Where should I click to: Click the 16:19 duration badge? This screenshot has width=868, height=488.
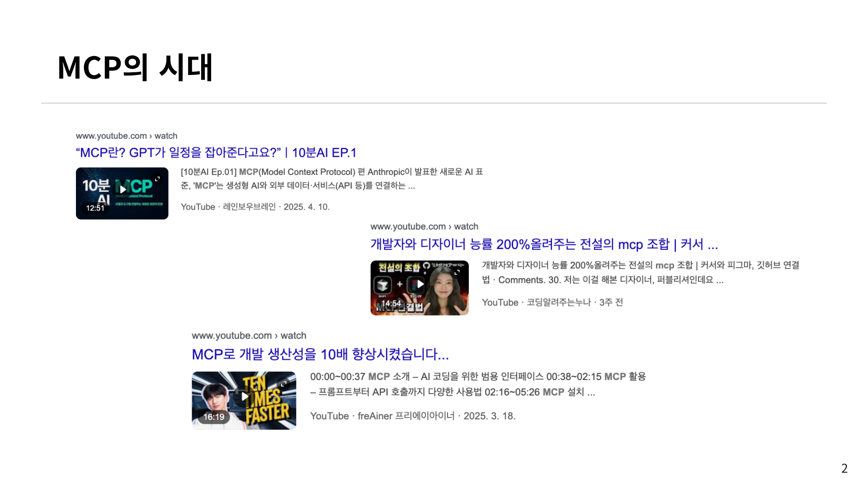(214, 417)
